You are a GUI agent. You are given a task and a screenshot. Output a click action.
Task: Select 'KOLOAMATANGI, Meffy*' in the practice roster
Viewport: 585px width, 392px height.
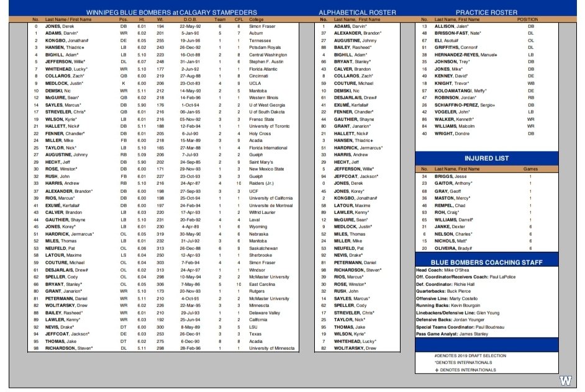[460, 91]
